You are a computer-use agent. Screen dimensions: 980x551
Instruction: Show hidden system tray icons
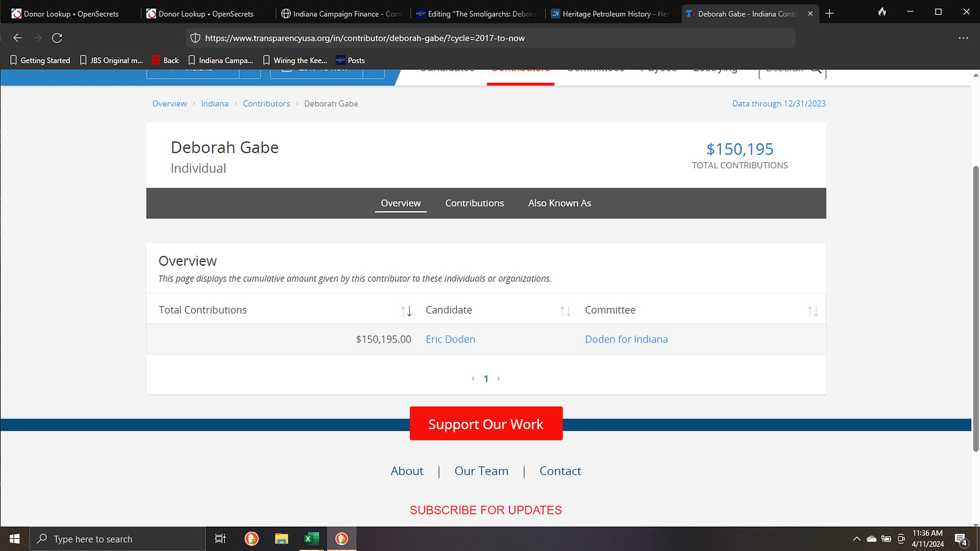(857, 539)
